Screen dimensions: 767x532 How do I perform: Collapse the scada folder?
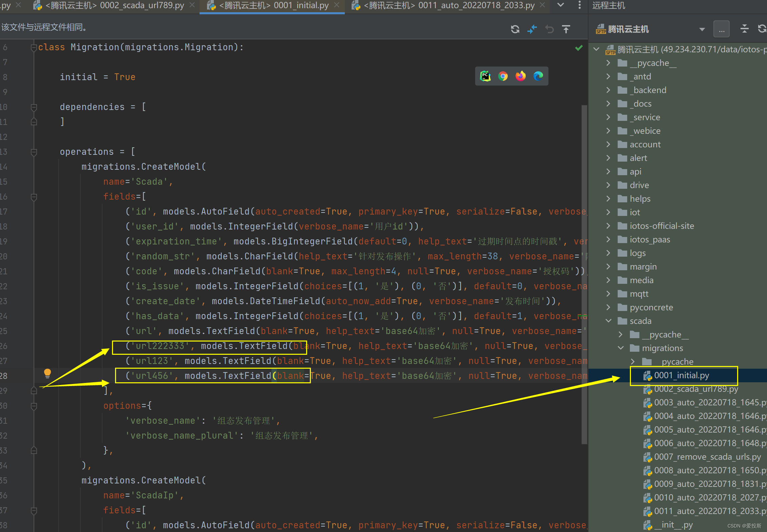pos(609,321)
